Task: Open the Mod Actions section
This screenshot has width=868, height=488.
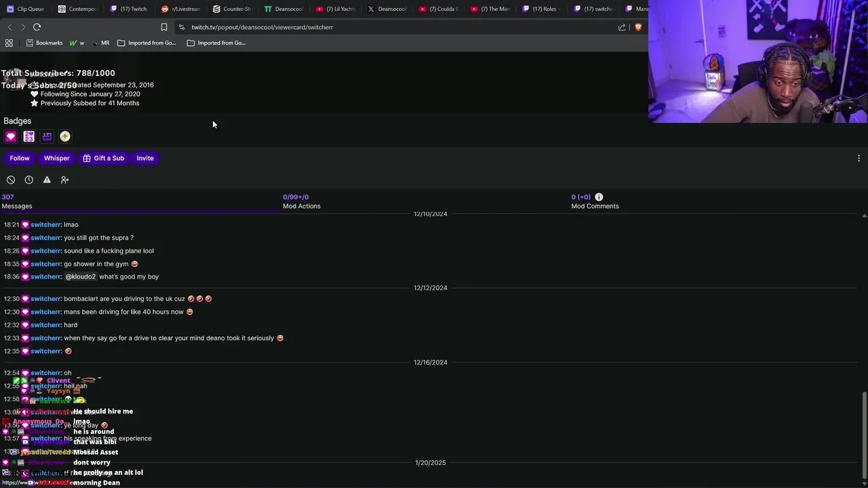Action: point(302,201)
